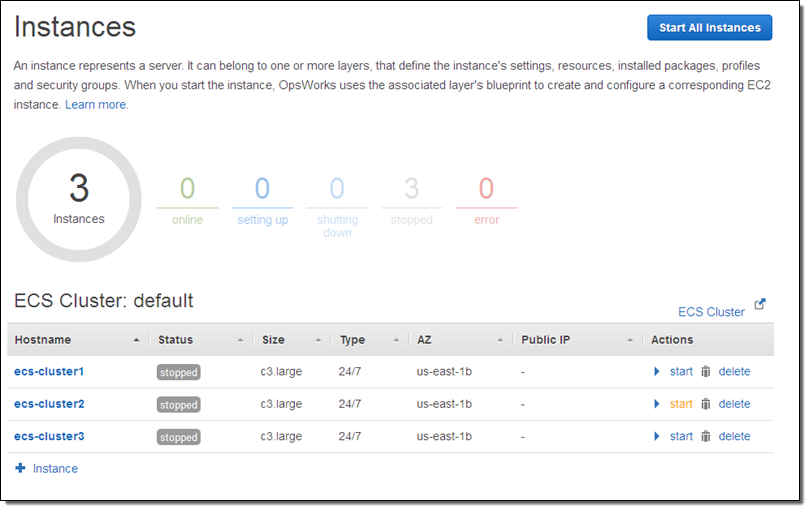Click the play arrow icon for ecs-cluster3

(657, 437)
